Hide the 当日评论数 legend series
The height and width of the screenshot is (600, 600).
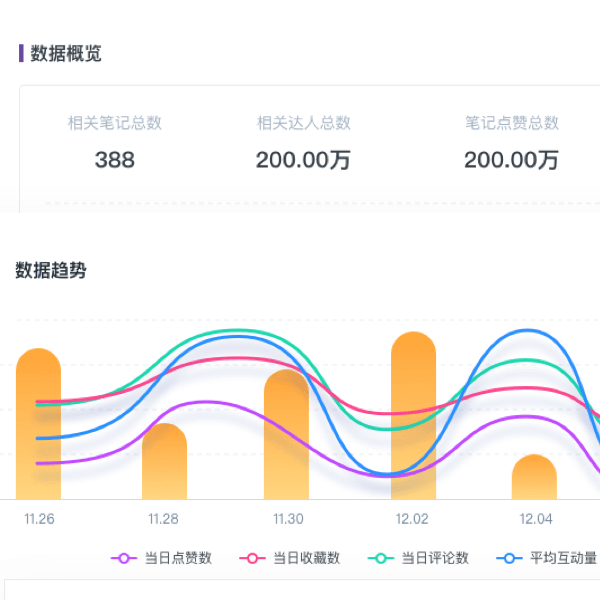[418, 558]
